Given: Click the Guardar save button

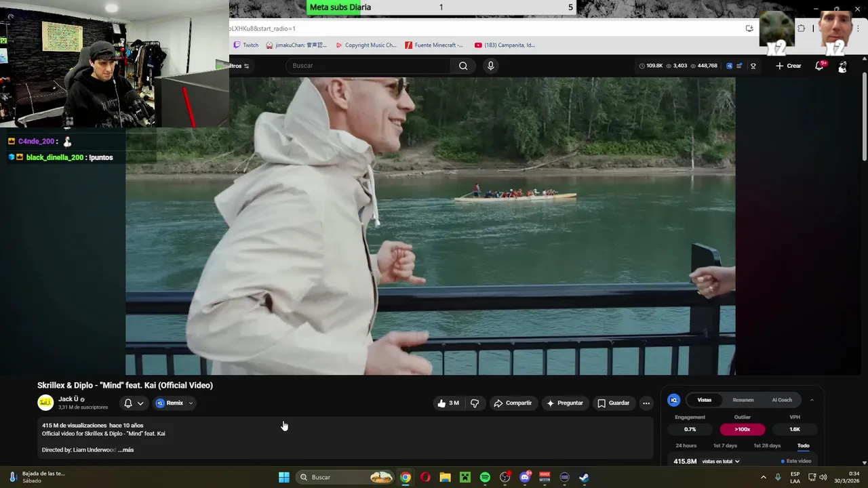Looking at the screenshot, I should click(x=614, y=403).
